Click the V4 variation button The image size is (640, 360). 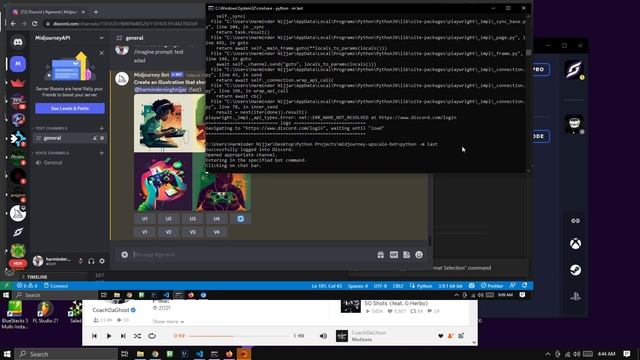(216, 232)
